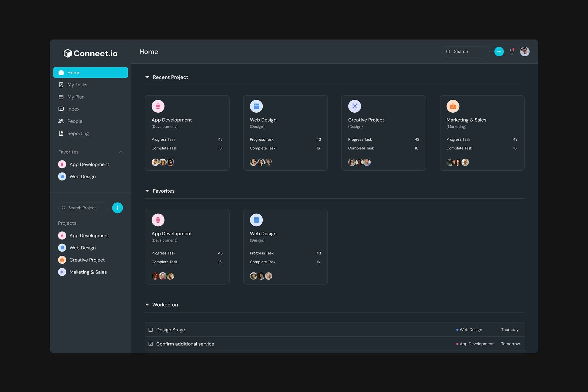This screenshot has height=392, width=588.
Task: Open the Marketing & Sales project card
Action: (x=482, y=133)
